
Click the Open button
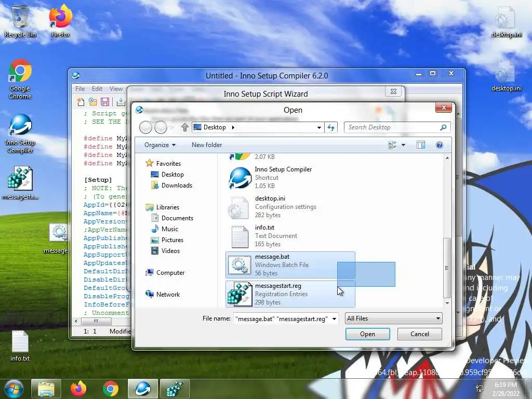tap(367, 334)
